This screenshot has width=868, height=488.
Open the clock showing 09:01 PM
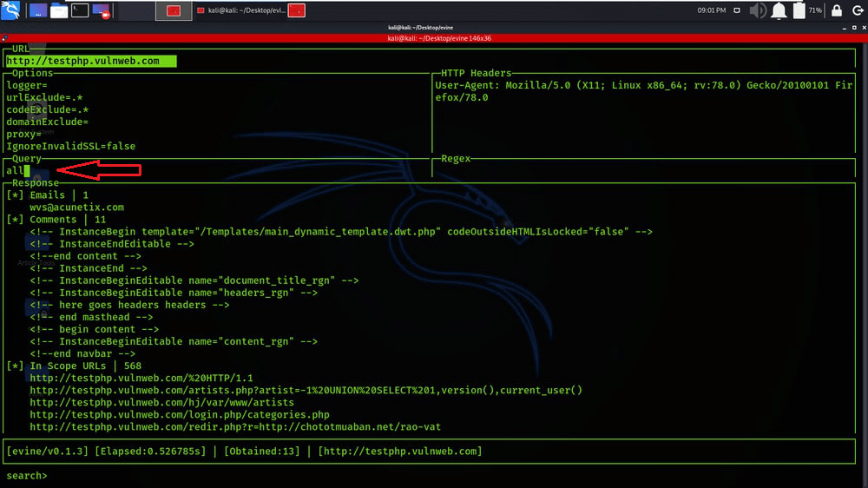[x=712, y=10]
